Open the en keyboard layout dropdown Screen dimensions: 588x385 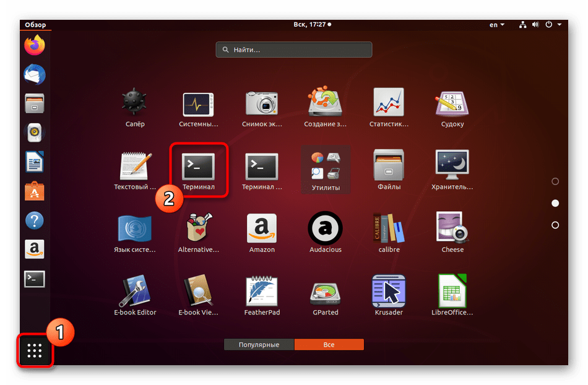click(x=497, y=25)
